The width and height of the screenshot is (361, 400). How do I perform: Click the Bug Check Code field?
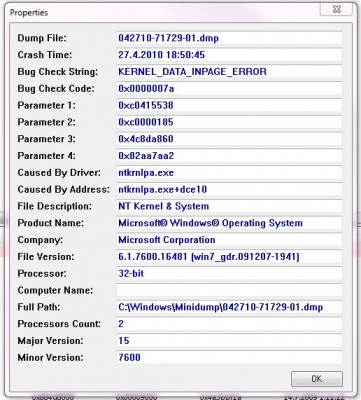229,88
